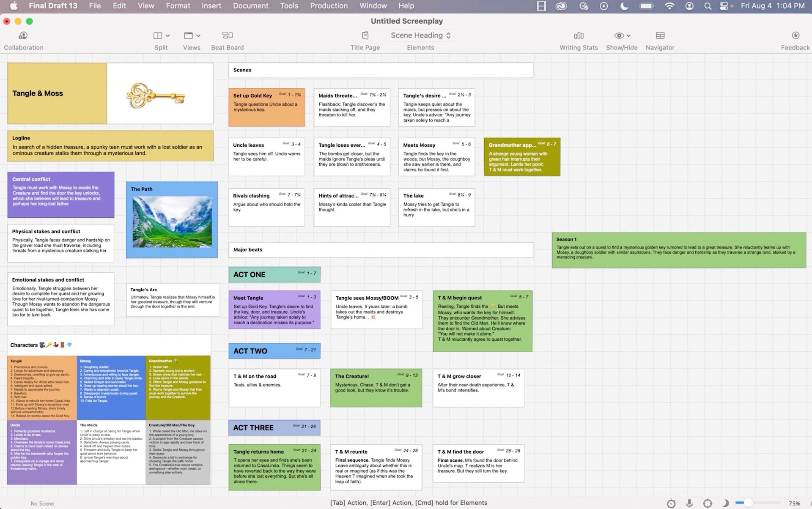Open the Document menu
This screenshot has width=812, height=509.
tap(250, 5)
